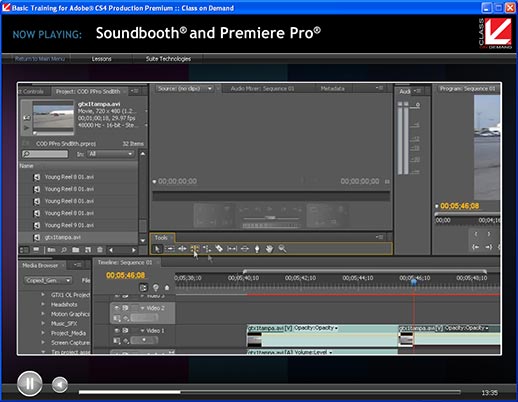Select the Ripple Edit tool
This screenshot has height=402, width=518.
tap(182, 249)
